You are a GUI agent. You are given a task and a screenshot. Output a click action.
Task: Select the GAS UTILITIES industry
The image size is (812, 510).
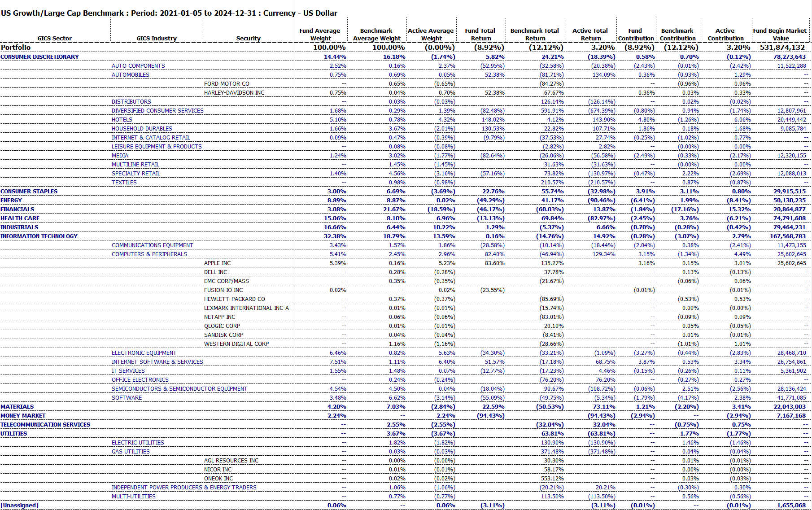tap(131, 452)
